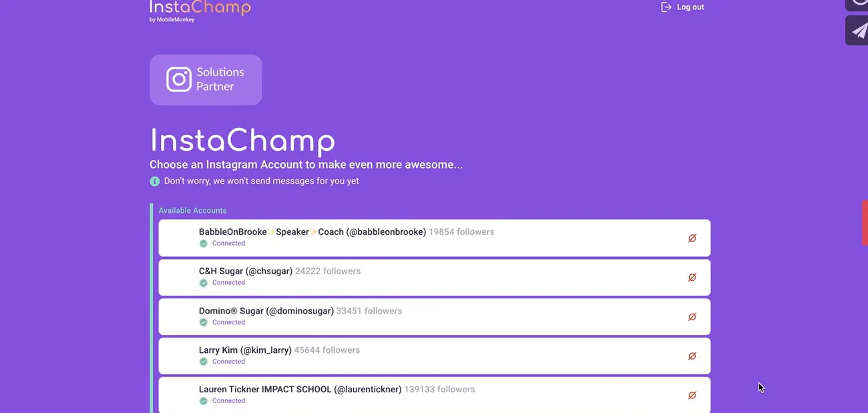Choose the Domino Sugar (@dominosugar) account

pos(434,316)
